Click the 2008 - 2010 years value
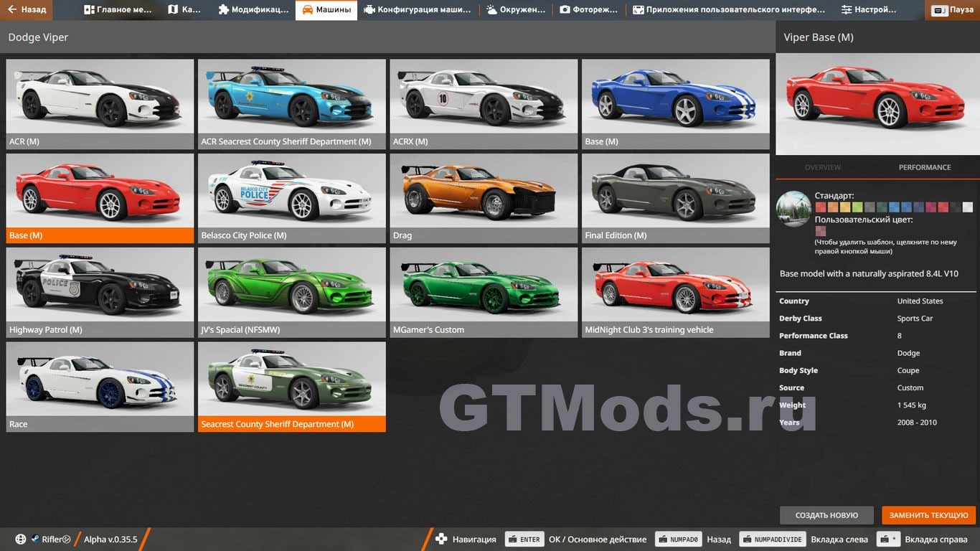980x551 pixels. tap(917, 423)
